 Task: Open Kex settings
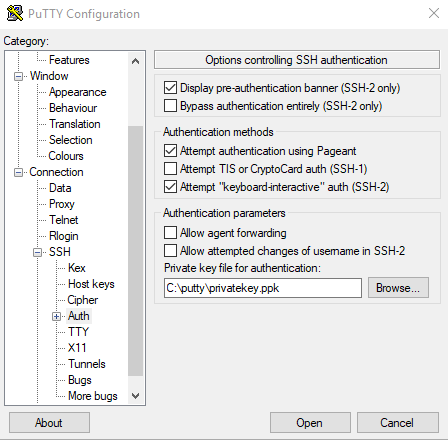77,268
